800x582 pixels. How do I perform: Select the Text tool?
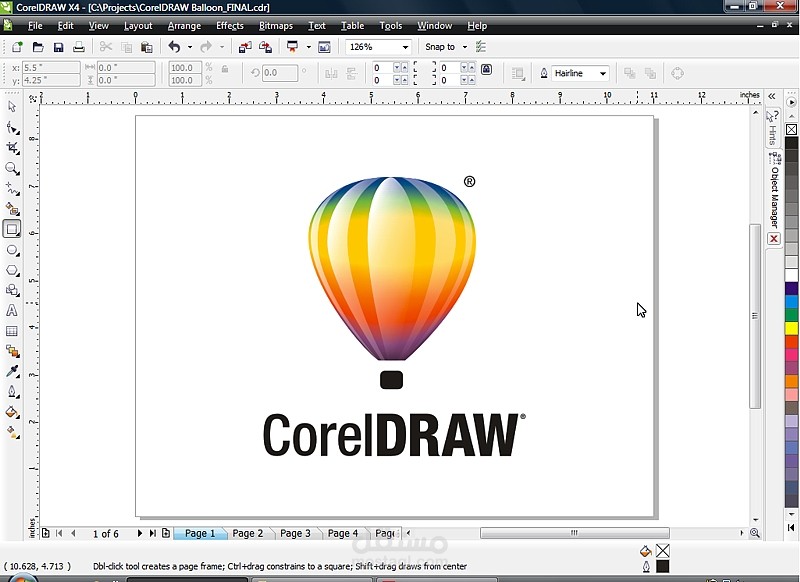click(x=12, y=311)
